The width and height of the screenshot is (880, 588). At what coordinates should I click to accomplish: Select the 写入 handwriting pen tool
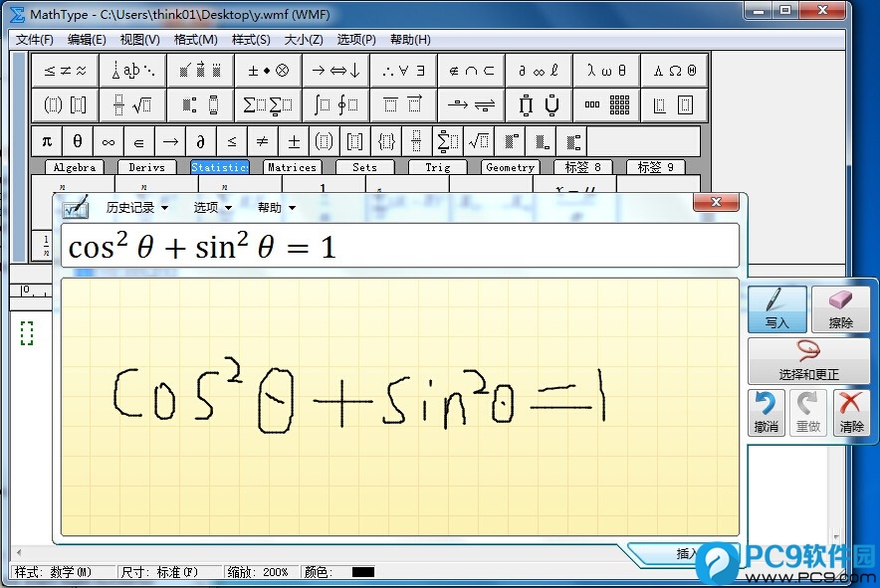[x=776, y=308]
